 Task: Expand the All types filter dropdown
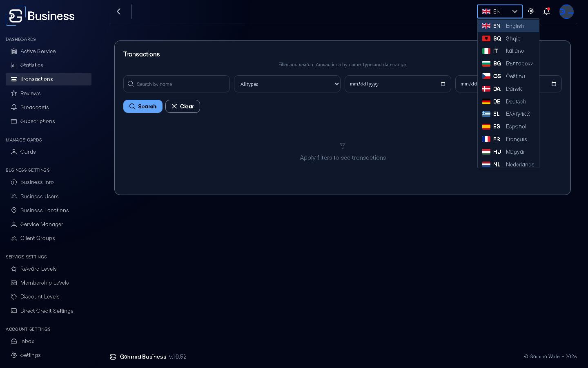287,84
